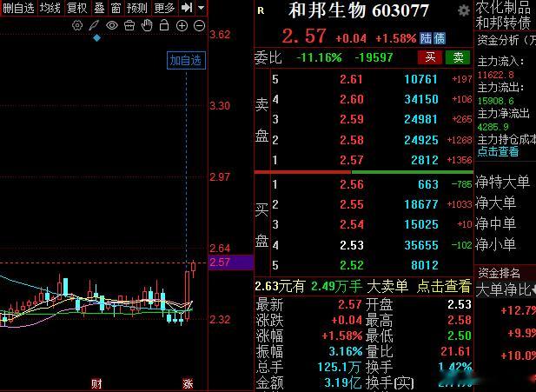Click the 加自选 button on chart
536x392 pixels.
coord(186,60)
